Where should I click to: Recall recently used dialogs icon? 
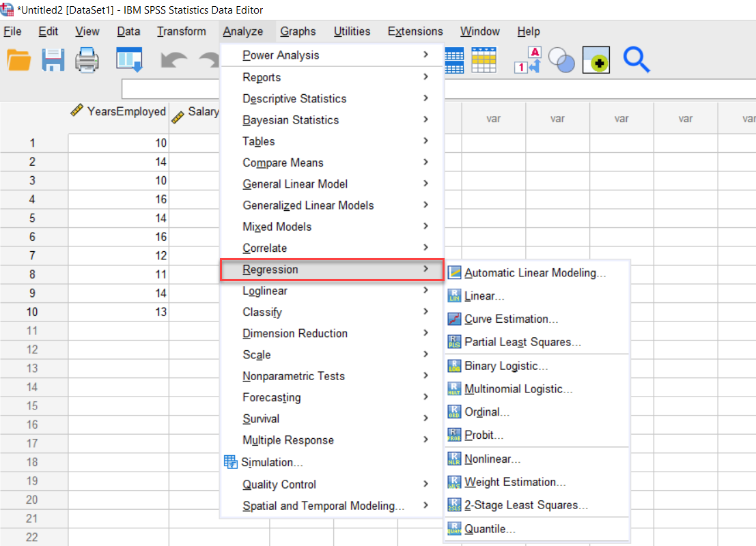(x=129, y=60)
